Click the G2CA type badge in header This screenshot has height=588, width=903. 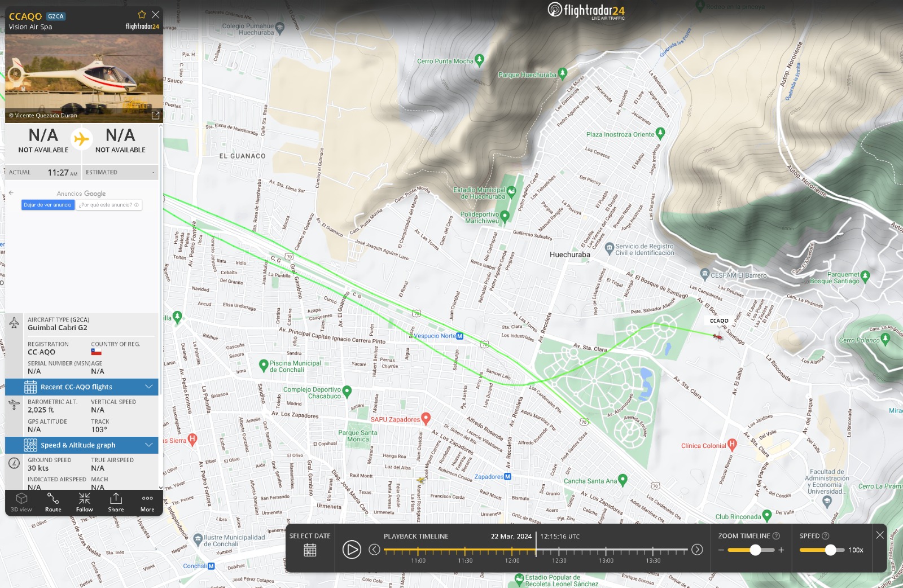(x=55, y=16)
